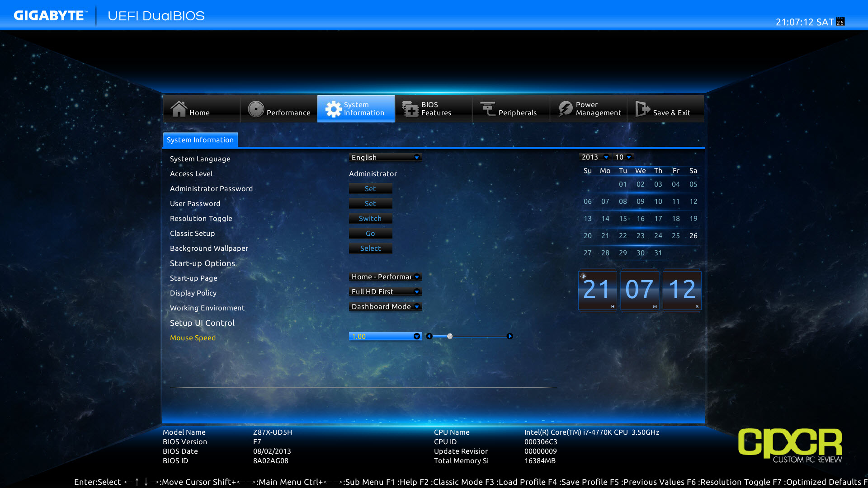Open the System Language dropdown
This screenshot has height=488, width=868.
click(385, 157)
